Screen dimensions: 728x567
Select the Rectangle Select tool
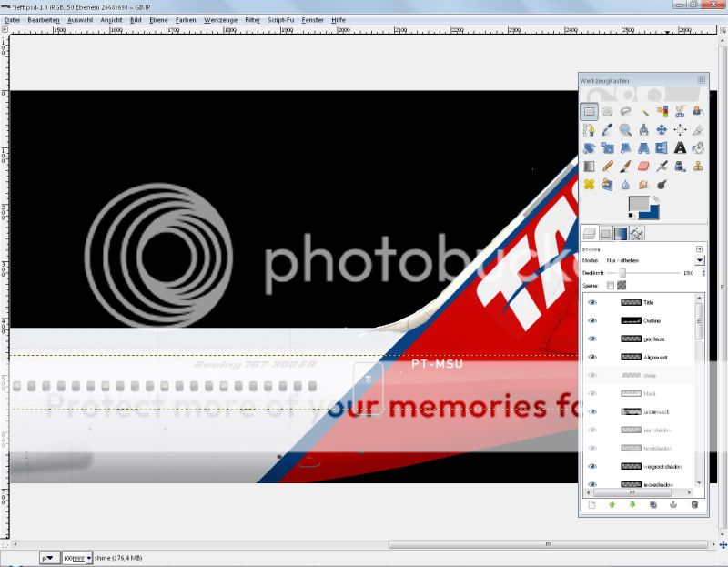(x=589, y=112)
